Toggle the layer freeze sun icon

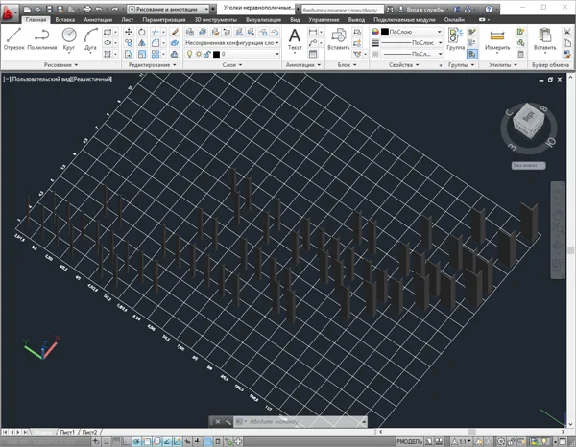pos(198,54)
